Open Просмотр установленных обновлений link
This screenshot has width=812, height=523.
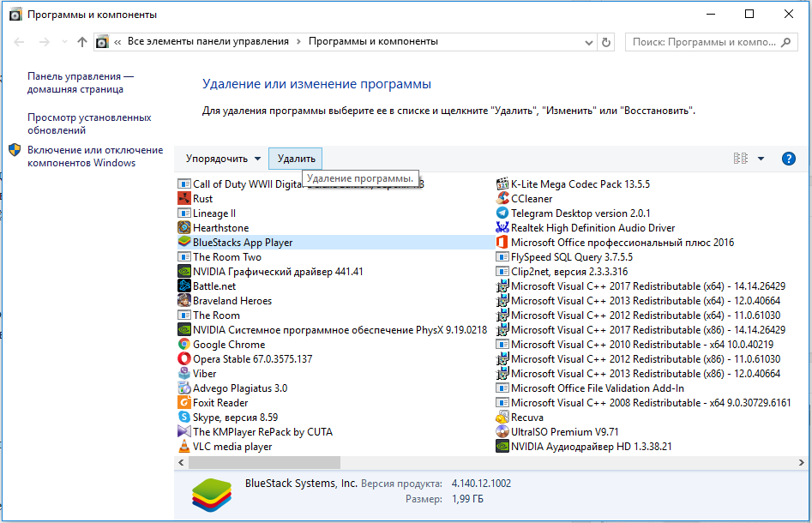tap(89, 123)
